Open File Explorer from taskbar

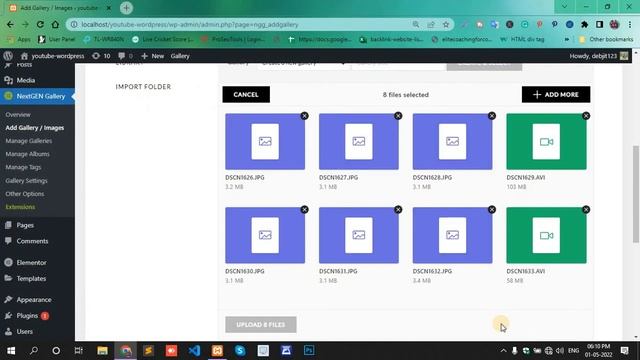pos(102,351)
